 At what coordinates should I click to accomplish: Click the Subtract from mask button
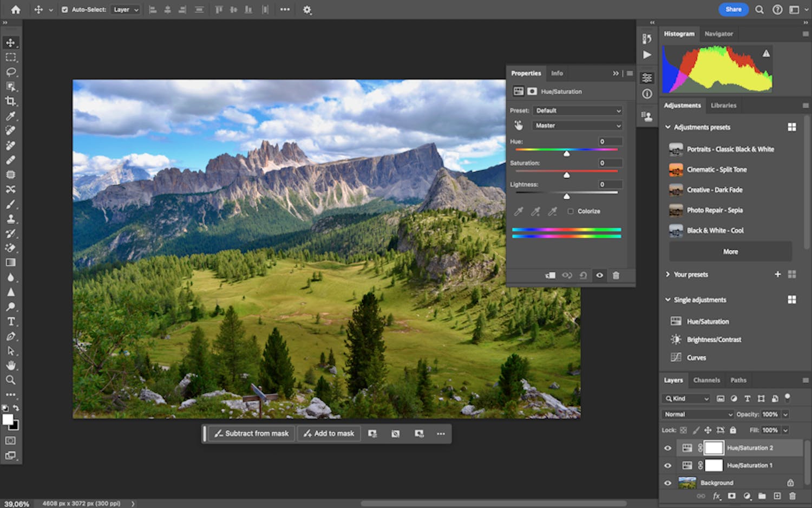[252, 433]
